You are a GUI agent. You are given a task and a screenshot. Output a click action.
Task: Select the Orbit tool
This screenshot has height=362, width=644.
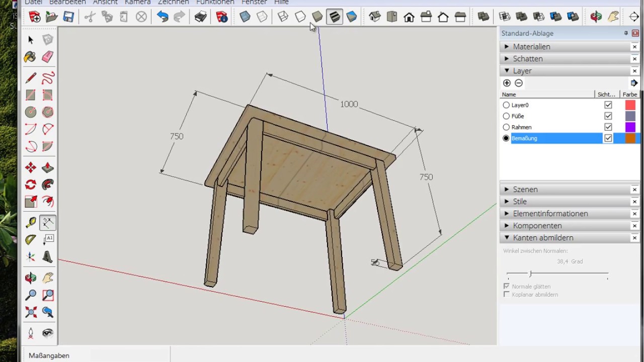(31, 278)
